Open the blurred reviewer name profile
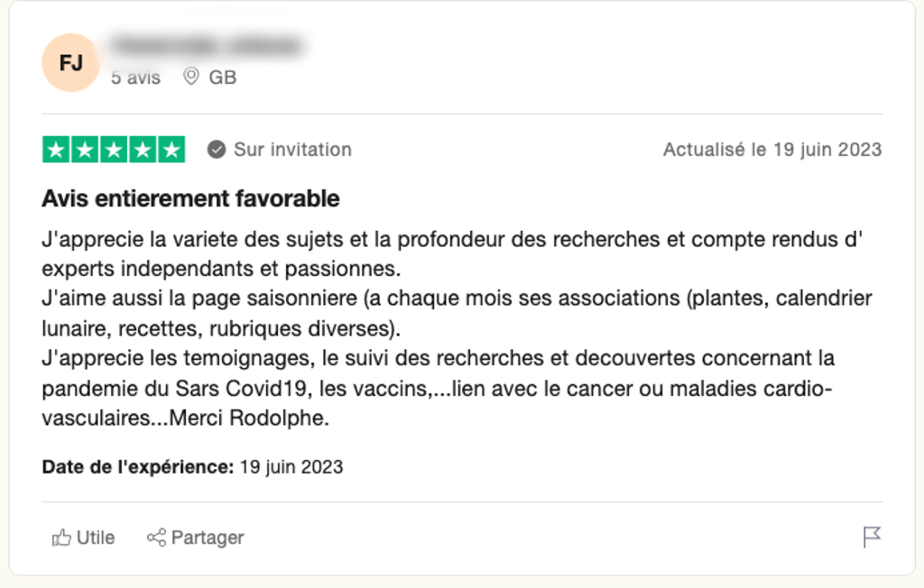This screenshot has width=924, height=588. 206,44
